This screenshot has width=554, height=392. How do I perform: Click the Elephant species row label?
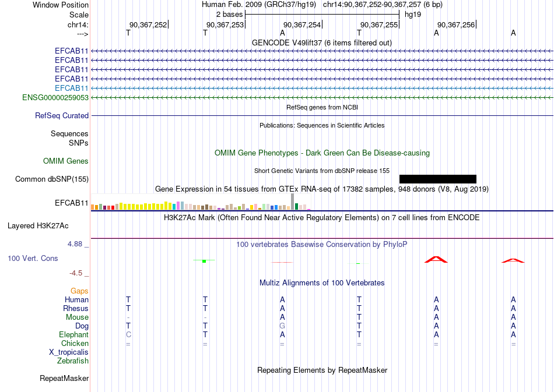(74, 334)
